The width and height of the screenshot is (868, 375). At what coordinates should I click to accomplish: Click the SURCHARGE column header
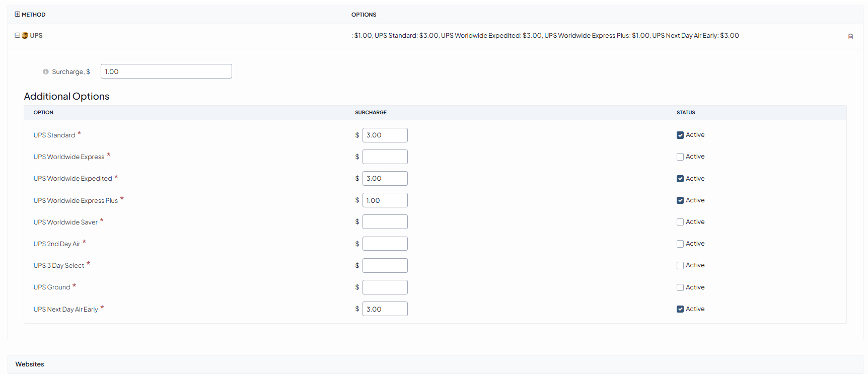click(x=371, y=113)
